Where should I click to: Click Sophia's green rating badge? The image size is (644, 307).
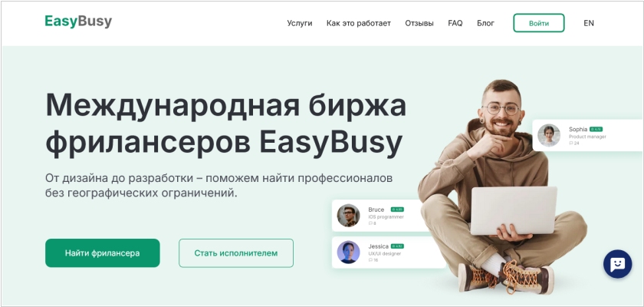coord(596,129)
